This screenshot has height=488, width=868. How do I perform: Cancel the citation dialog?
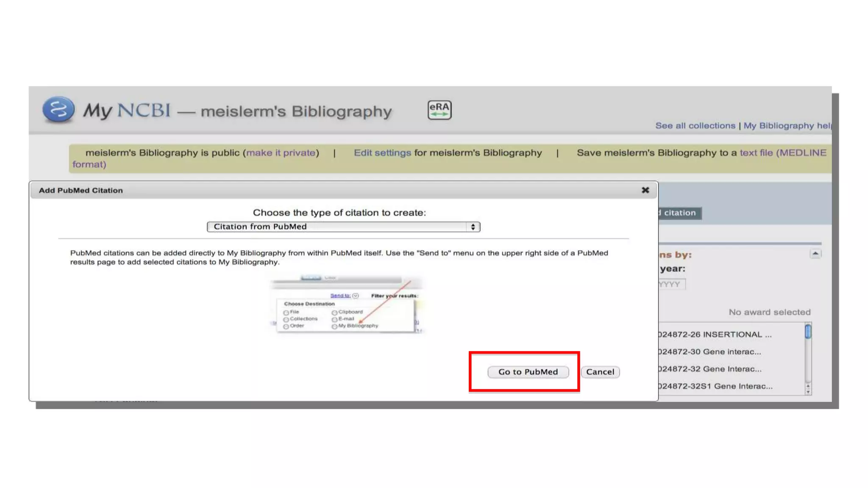tap(600, 372)
